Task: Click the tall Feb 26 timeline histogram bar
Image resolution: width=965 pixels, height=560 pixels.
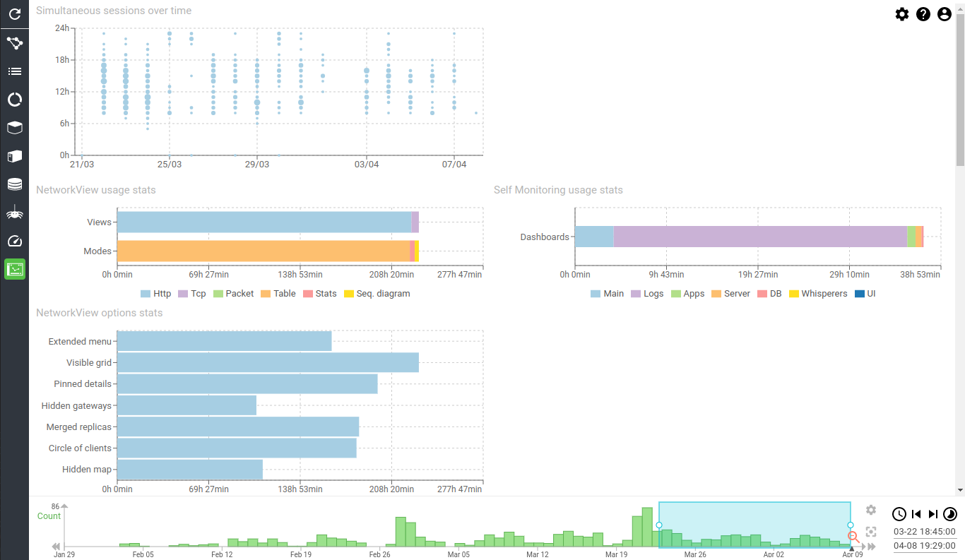Action: pos(401,532)
